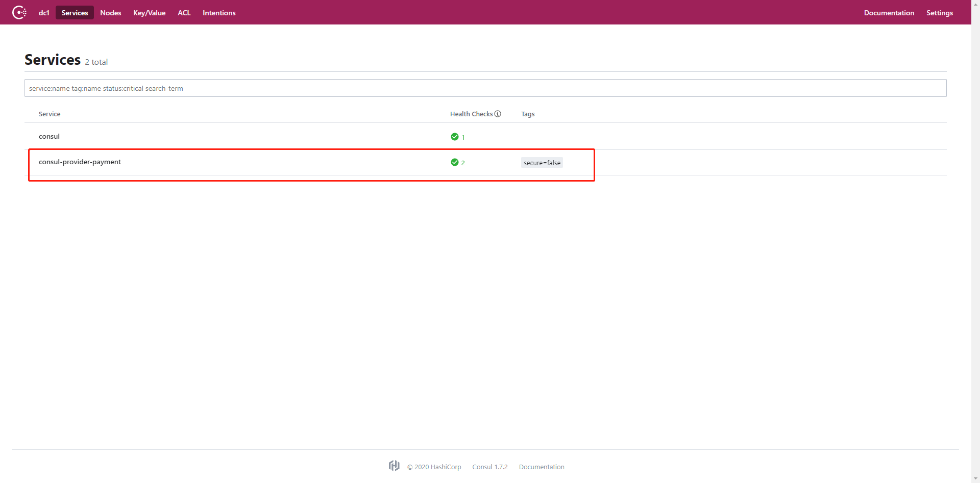Screen dimensions: 980x483
Task: Focus the service search filter field
Action: [x=485, y=88]
